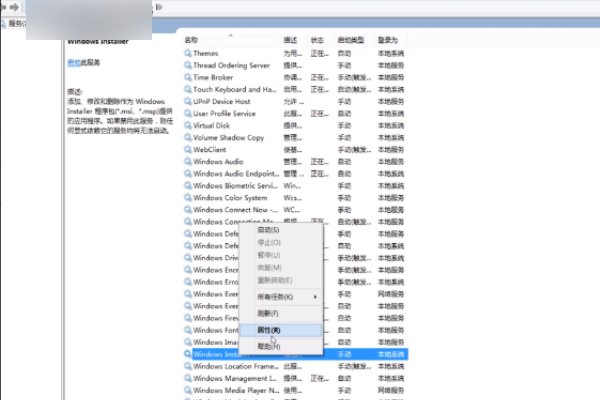Viewport: 600px width, 400px height.
Task: Click the logon cell of WebClient row
Action: pos(391,149)
